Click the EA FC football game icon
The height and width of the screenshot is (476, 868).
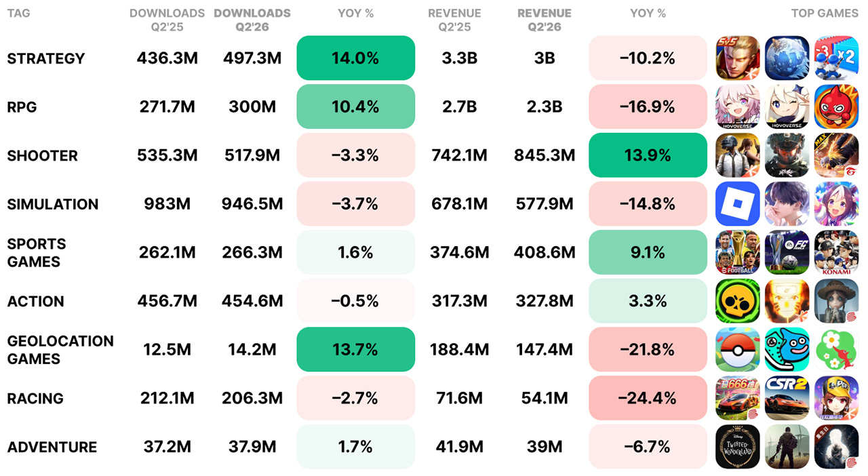[787, 253]
